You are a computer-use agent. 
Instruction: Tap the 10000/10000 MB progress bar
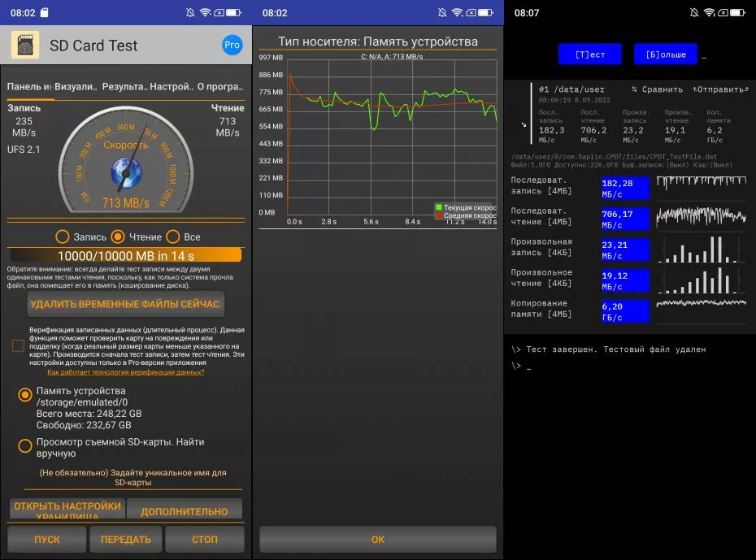pos(126,254)
